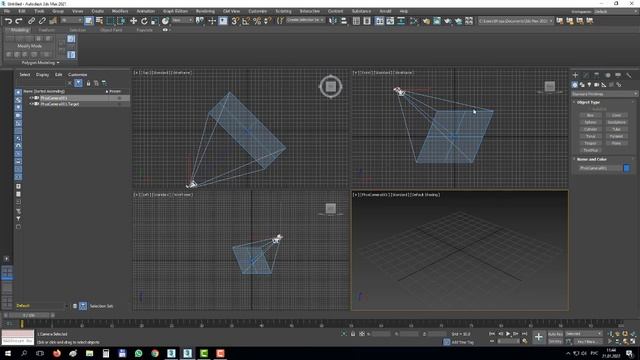Enable the AutoGrid checkbox
640x360 pixels.
(599, 109)
